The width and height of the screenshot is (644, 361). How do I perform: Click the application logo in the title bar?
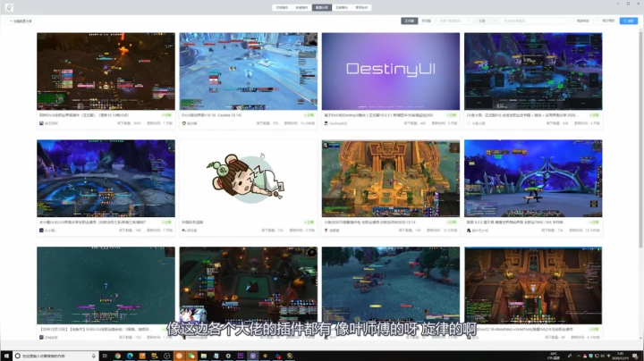[9, 7]
